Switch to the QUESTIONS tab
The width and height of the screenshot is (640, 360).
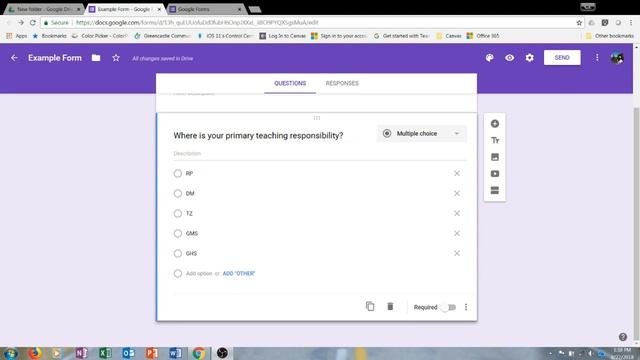(x=290, y=83)
